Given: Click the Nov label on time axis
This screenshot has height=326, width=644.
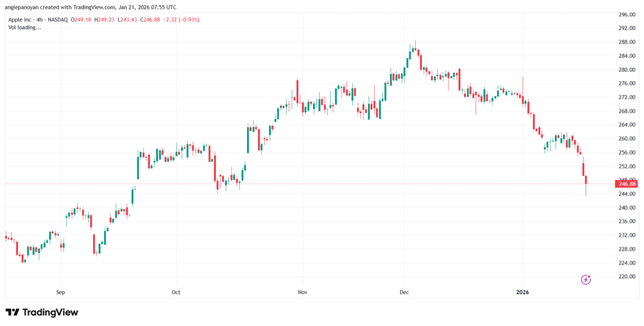Looking at the screenshot, I should pos(303,292).
